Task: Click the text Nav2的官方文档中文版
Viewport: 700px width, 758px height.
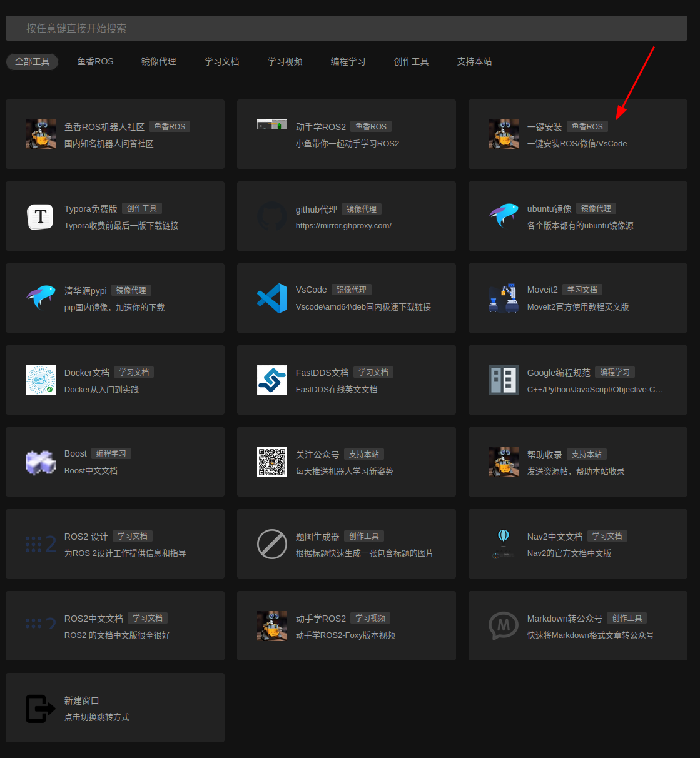Action: point(569,553)
